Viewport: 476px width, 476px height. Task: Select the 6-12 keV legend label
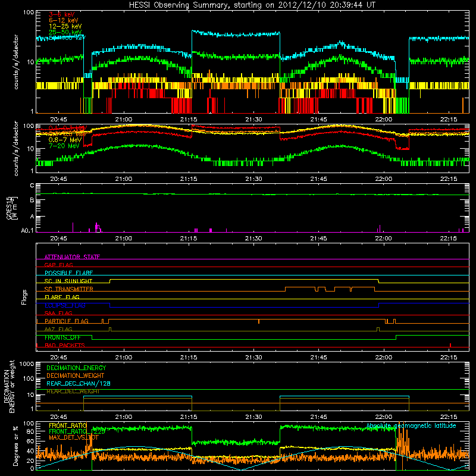tap(64, 20)
